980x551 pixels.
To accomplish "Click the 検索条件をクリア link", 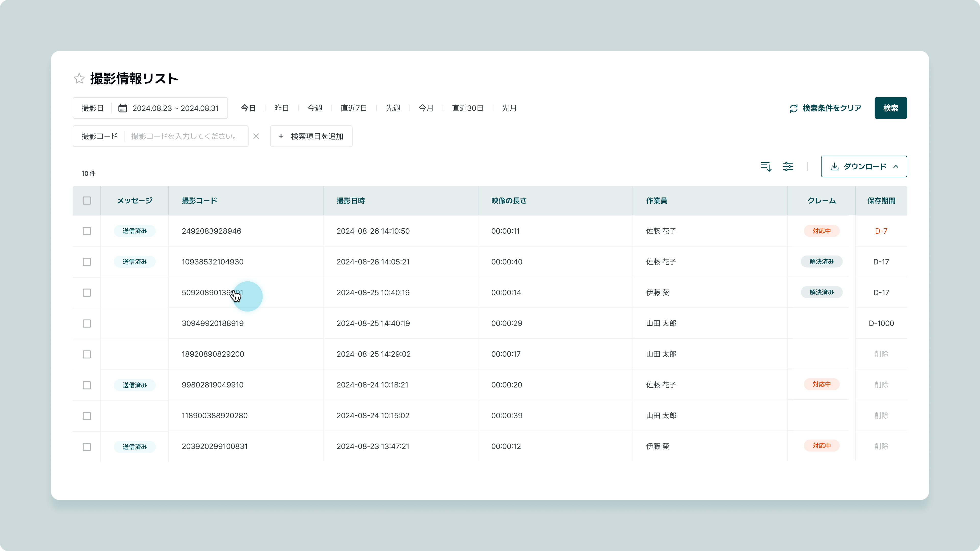I will point(832,108).
